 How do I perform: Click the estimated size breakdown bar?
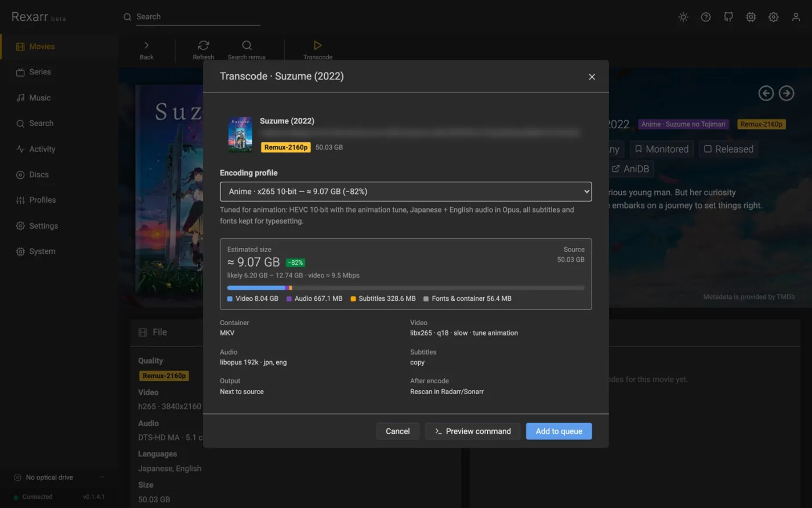[405, 288]
